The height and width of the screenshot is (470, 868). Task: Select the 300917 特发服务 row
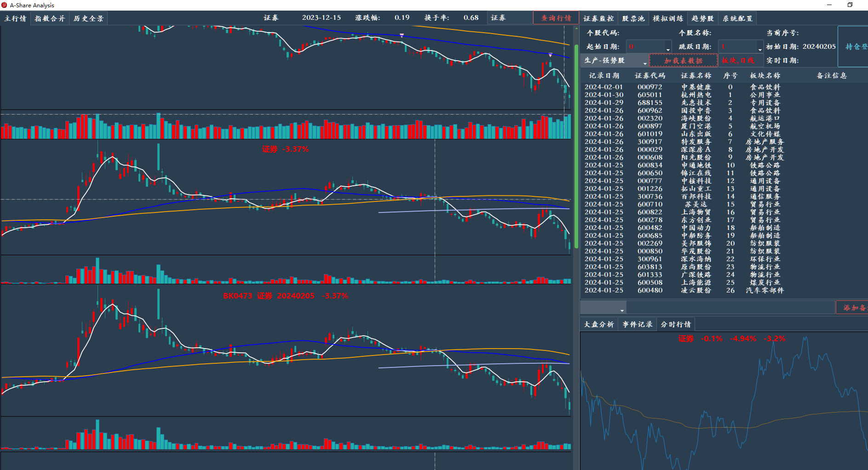[x=724, y=142]
